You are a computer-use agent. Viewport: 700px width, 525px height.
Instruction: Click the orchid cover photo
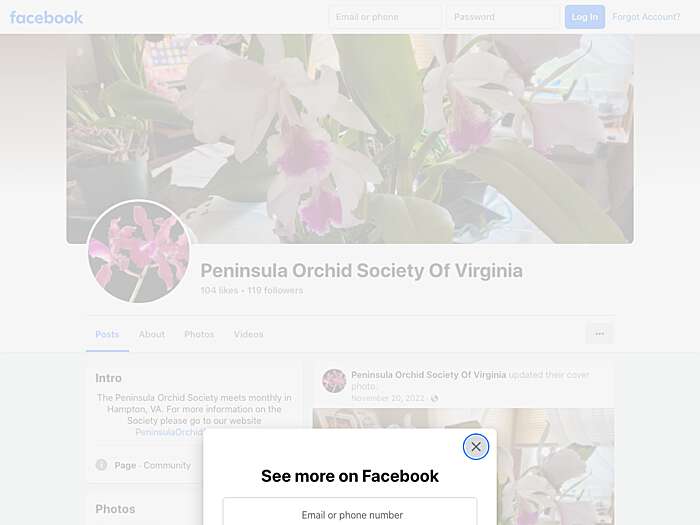350,139
